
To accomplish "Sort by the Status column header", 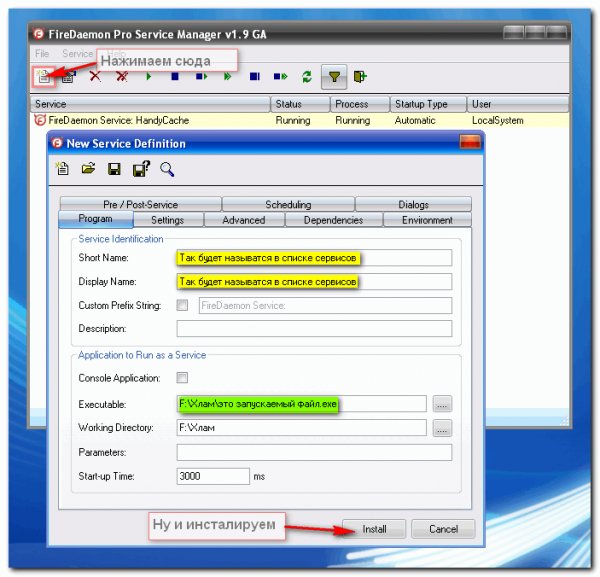I will pyautogui.click(x=300, y=104).
